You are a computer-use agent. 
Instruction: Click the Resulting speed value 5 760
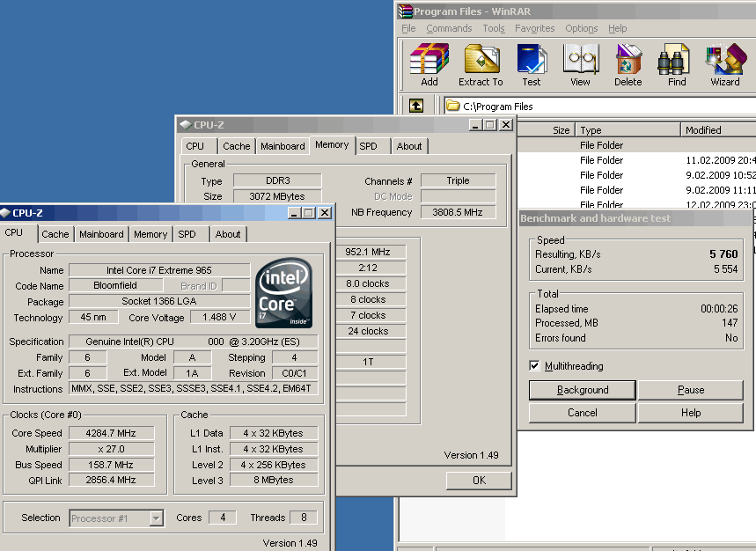[723, 254]
